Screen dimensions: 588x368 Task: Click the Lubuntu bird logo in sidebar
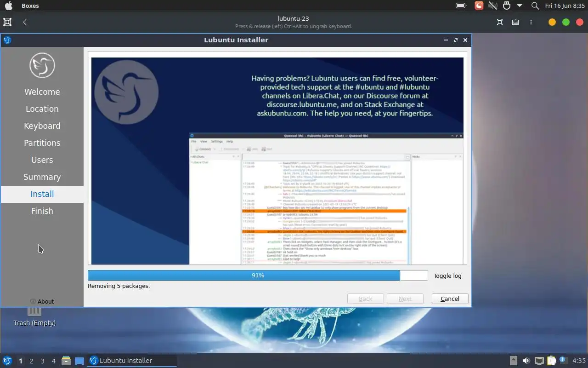pyautogui.click(x=42, y=65)
